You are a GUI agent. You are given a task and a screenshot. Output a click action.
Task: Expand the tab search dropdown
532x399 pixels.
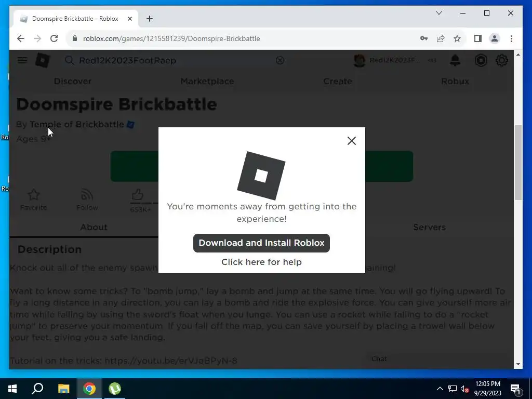point(438,13)
